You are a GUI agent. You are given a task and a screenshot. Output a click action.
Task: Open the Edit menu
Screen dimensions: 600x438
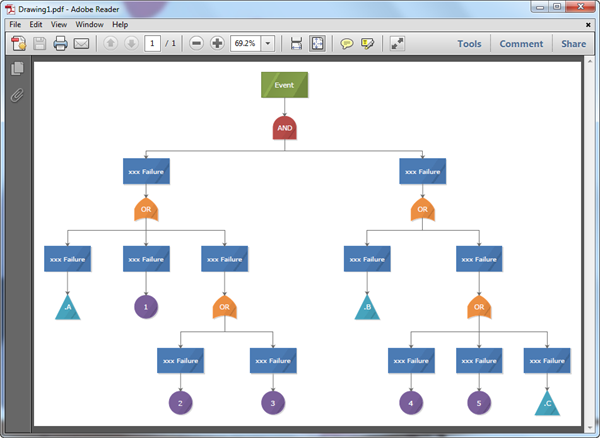tap(36, 24)
